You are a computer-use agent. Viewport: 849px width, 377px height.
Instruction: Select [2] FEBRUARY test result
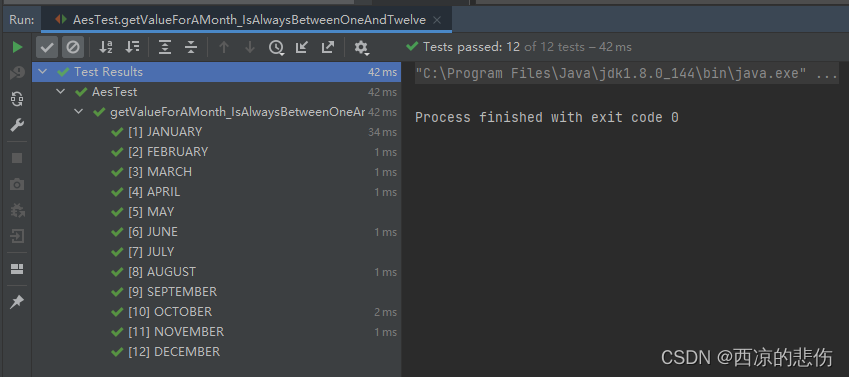pyautogui.click(x=217, y=152)
